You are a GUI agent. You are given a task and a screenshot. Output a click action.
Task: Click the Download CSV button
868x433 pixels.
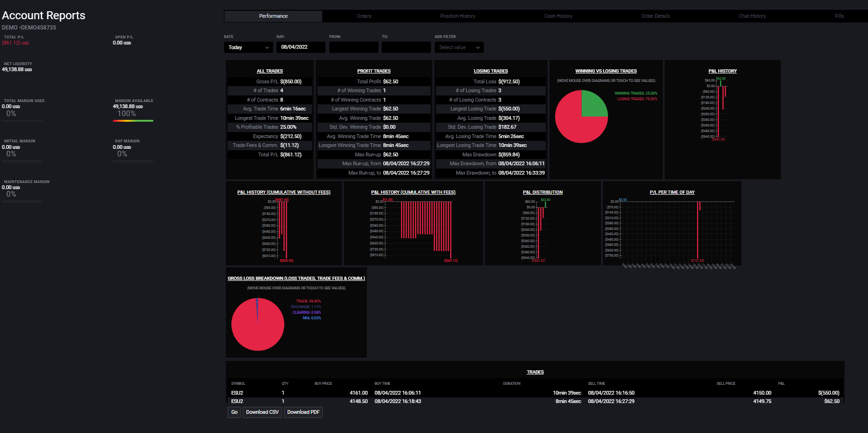[262, 412]
